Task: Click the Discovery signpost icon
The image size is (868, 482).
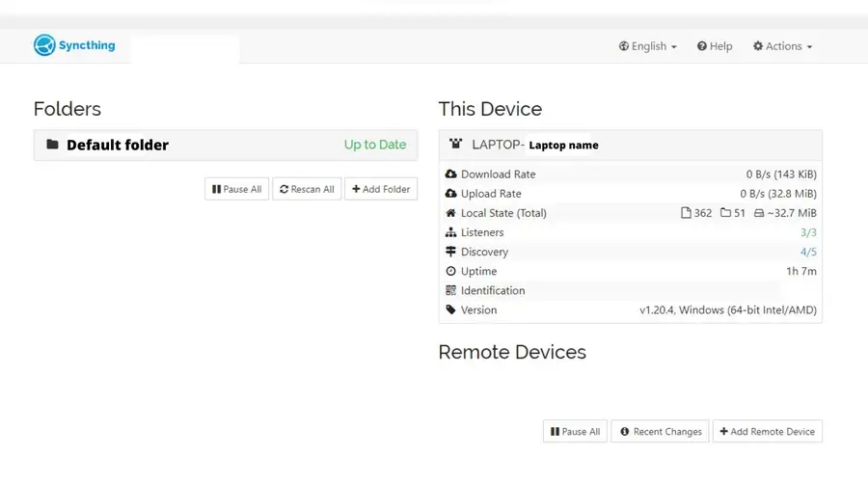Action: tap(450, 252)
